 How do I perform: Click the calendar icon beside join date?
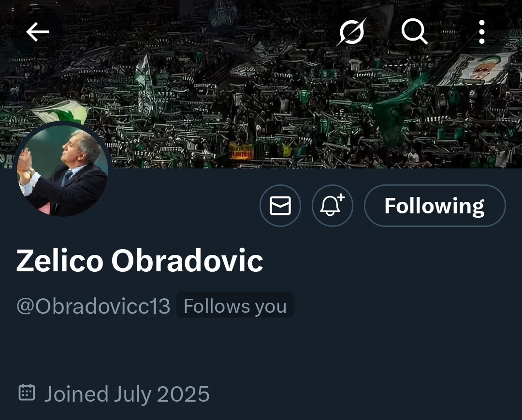pos(27,393)
